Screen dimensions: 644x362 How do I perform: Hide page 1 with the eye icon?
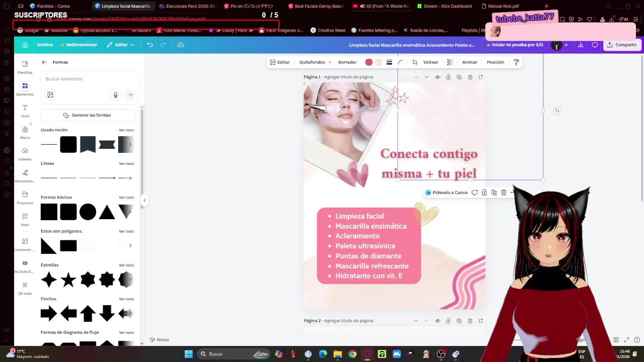437,77
